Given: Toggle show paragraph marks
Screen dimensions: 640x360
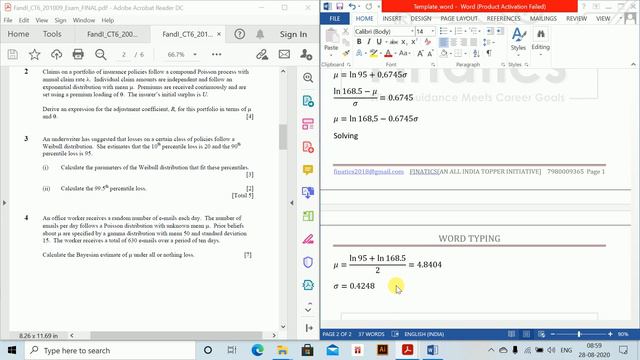Looking at the screenshot, I should (x=489, y=53).
